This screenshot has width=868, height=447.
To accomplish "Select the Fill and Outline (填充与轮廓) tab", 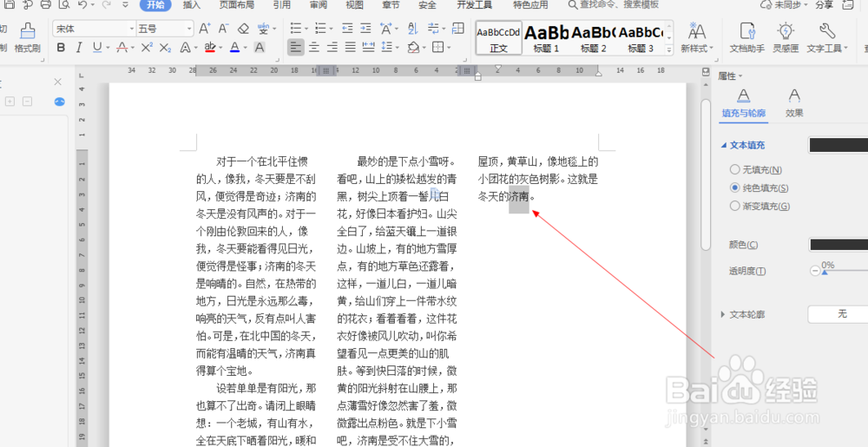I will point(744,103).
